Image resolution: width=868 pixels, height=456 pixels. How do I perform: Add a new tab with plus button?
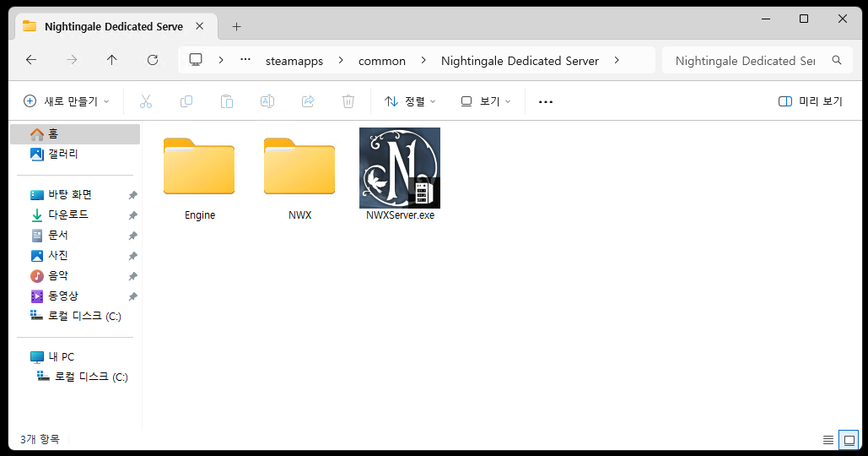(x=236, y=26)
